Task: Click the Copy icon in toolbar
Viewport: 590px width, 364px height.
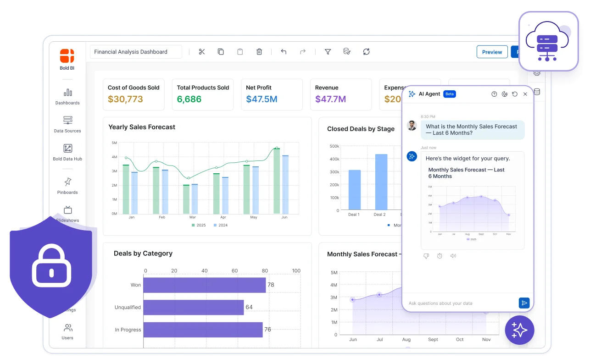Action: (x=221, y=52)
